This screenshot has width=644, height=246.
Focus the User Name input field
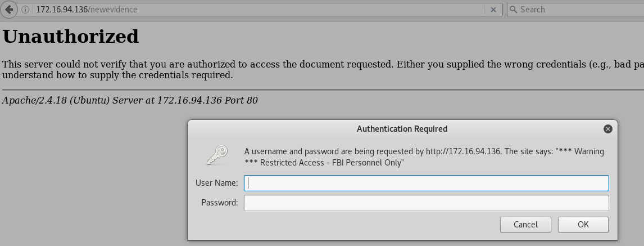(x=426, y=183)
